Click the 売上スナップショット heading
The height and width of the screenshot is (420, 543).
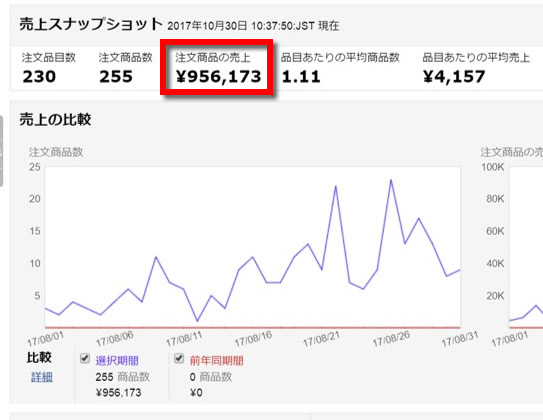click(x=91, y=24)
